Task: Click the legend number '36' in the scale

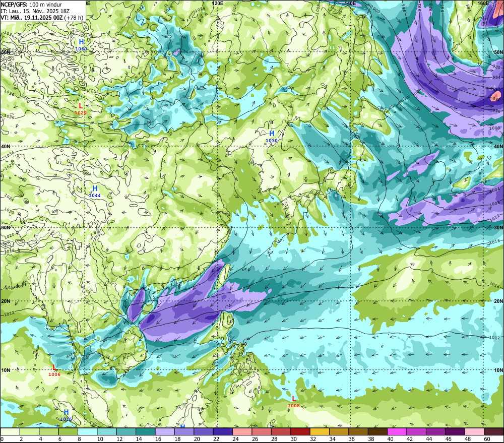Action: point(351,439)
